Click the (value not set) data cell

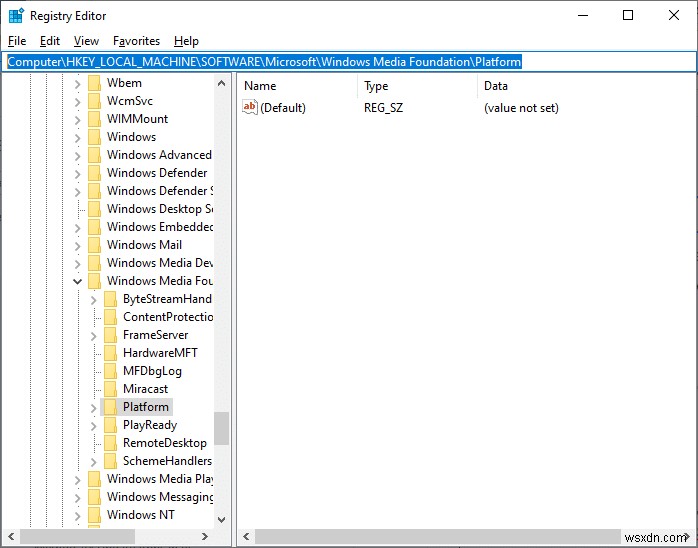point(521,108)
